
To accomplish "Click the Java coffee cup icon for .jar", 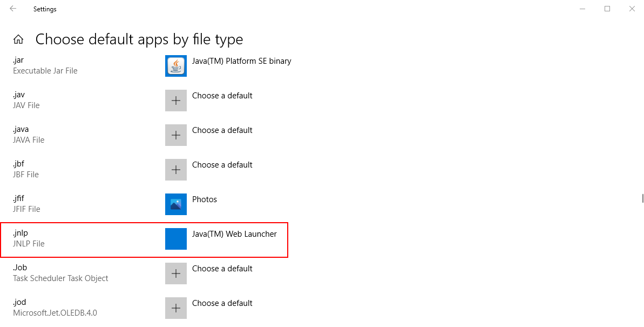I will click(x=176, y=66).
